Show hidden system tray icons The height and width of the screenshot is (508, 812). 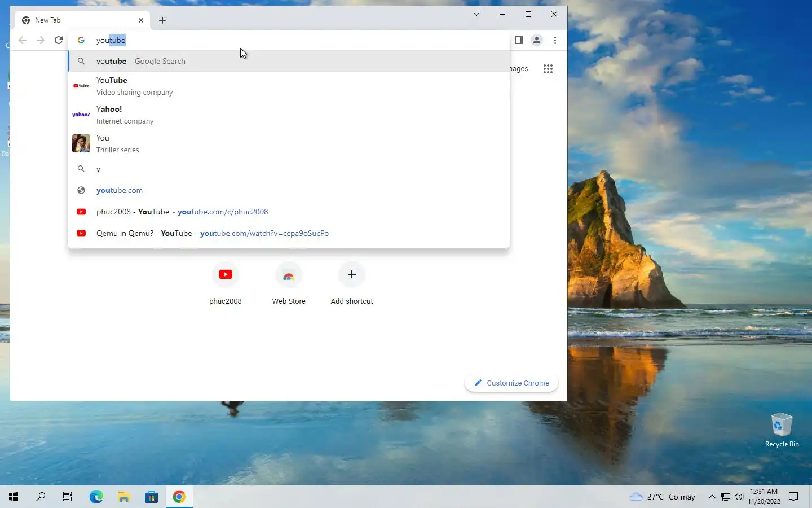712,497
